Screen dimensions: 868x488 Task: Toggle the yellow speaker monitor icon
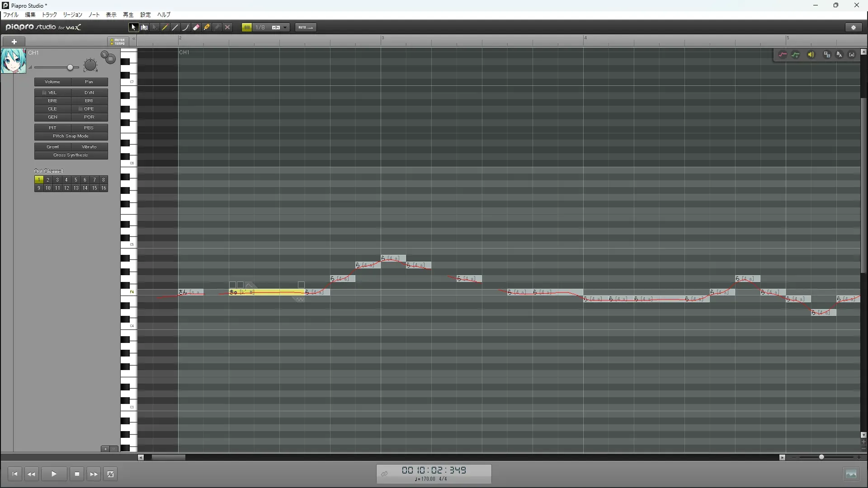[811, 55]
